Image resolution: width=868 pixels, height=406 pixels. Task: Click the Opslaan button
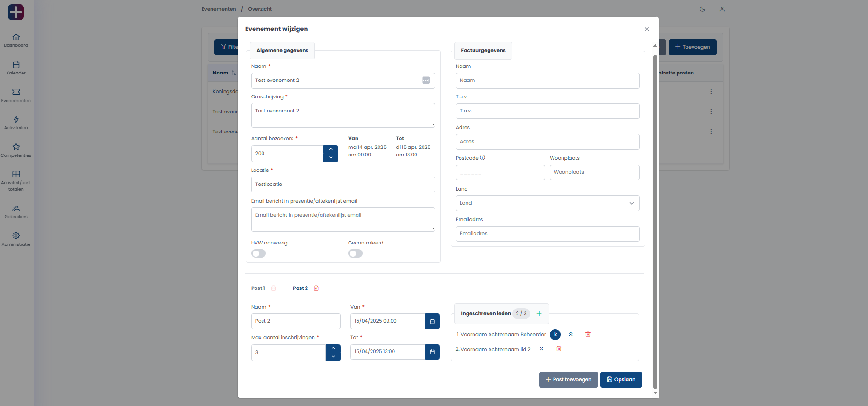click(621, 380)
